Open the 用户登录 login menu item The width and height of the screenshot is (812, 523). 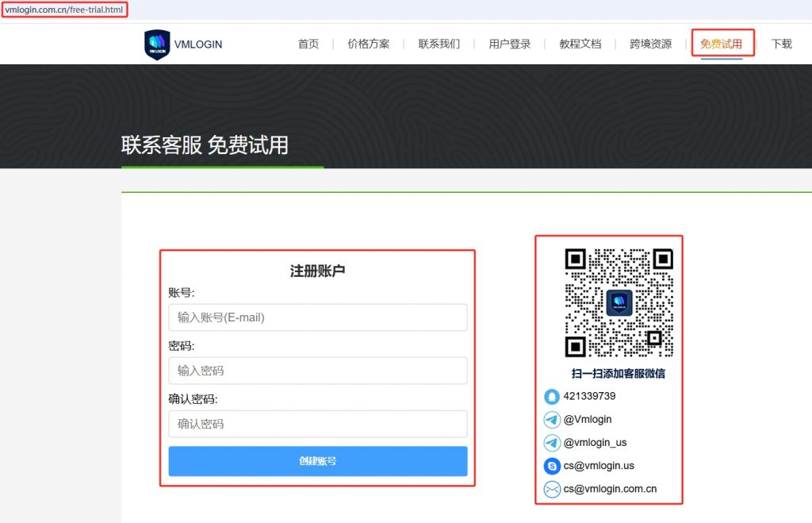click(510, 44)
